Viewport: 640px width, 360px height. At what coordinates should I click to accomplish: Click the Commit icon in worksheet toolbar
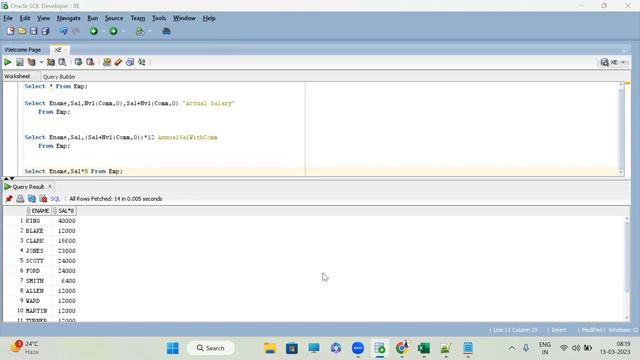(78, 62)
